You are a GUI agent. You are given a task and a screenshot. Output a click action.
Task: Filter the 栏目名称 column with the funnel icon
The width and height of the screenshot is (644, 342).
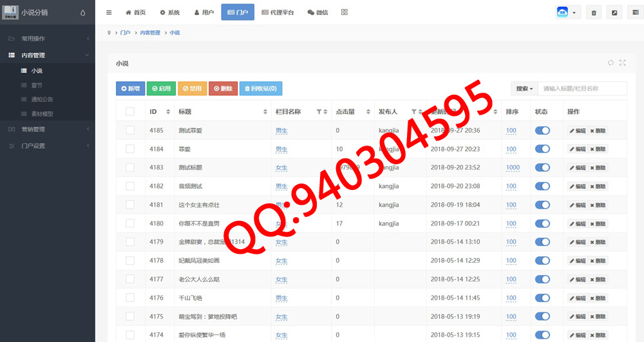pyautogui.click(x=319, y=112)
